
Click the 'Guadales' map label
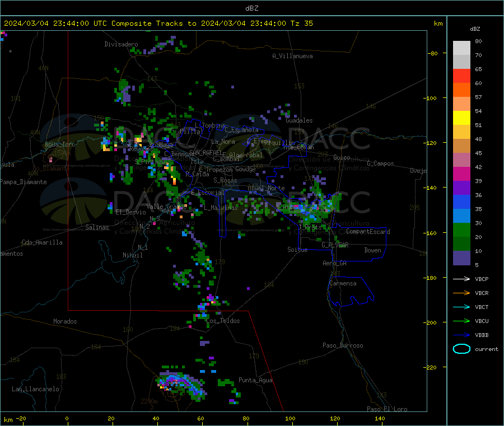pyautogui.click(x=299, y=120)
